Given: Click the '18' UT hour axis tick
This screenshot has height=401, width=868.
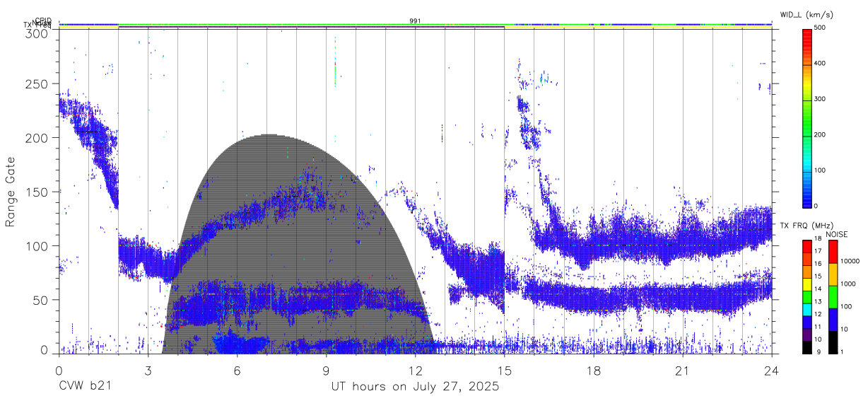Looking at the screenshot, I should click(594, 371).
